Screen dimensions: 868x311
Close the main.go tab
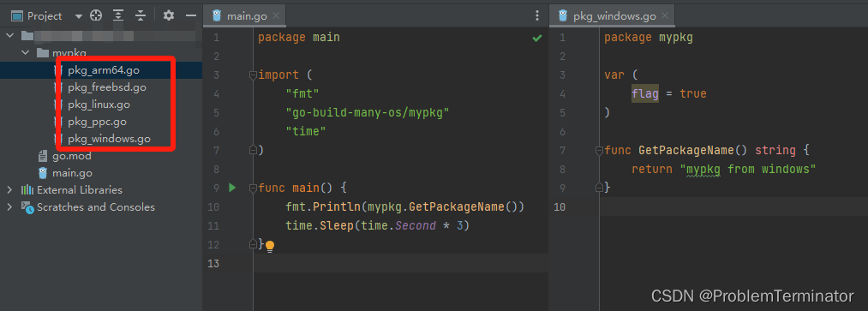276,16
